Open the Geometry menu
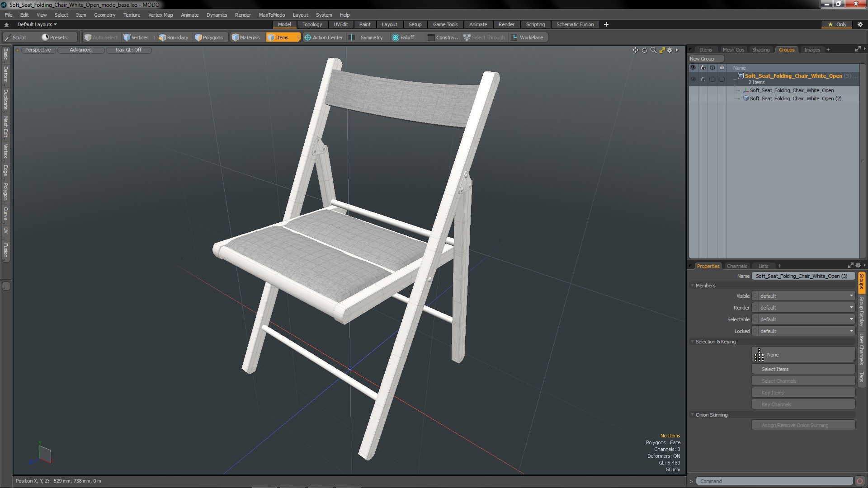This screenshot has height=488, width=868. (x=104, y=15)
